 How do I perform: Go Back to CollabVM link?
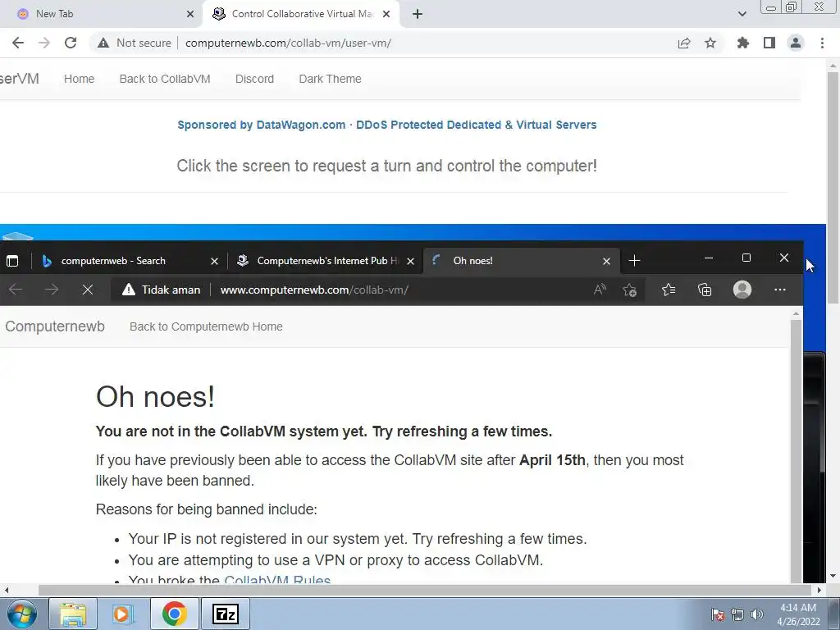(164, 79)
